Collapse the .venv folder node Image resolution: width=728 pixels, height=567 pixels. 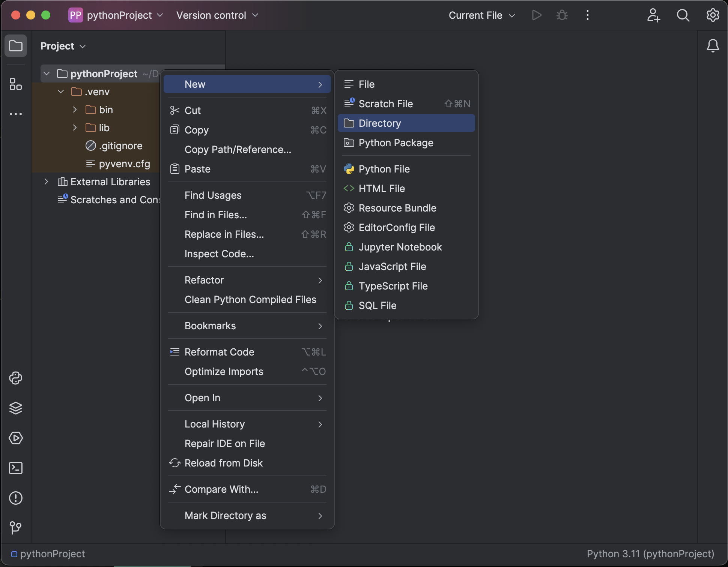pos(61,92)
